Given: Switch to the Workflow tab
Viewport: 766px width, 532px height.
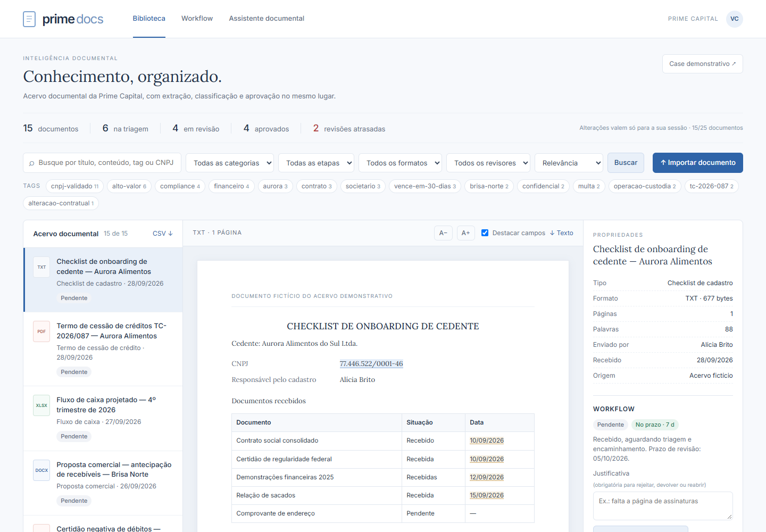Looking at the screenshot, I should (x=197, y=19).
